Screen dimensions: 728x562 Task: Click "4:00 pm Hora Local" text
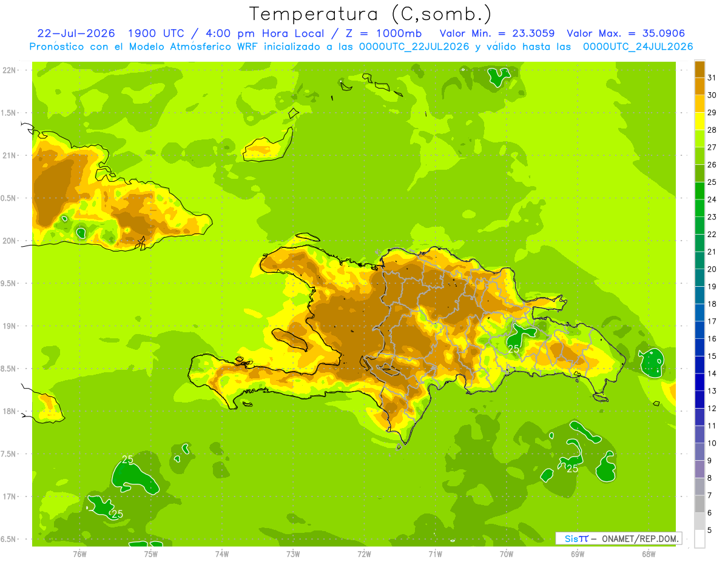[268, 33]
